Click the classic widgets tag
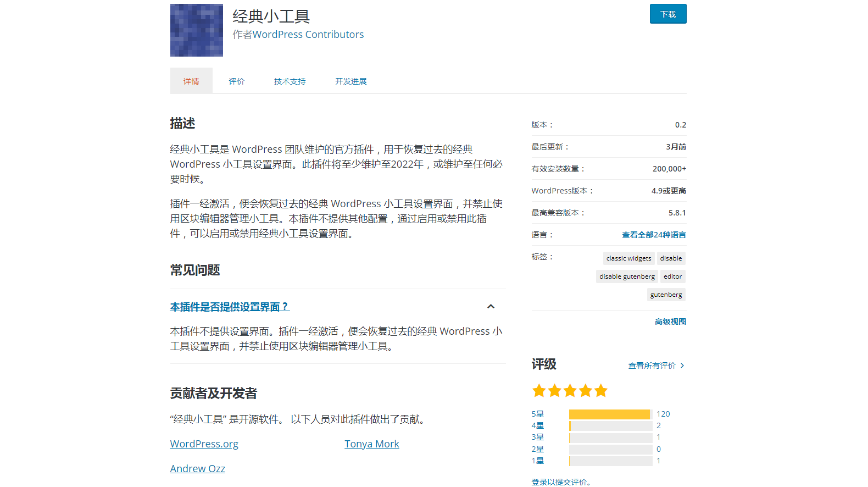868x487 pixels. pos(628,258)
